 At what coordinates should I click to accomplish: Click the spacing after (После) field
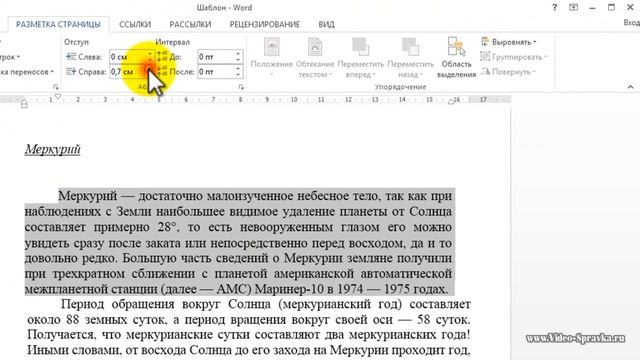(x=216, y=72)
